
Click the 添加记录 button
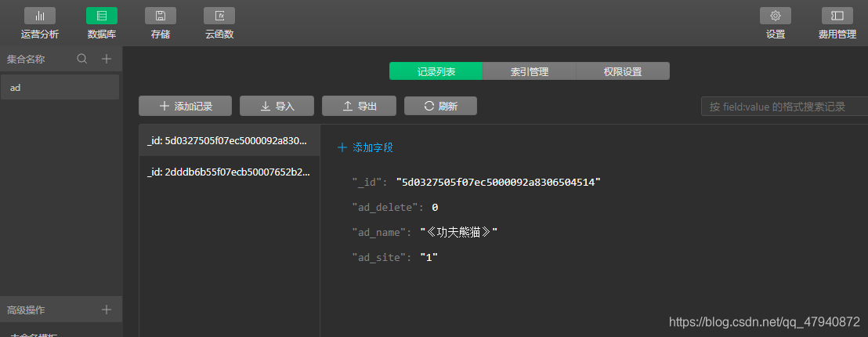[186, 106]
